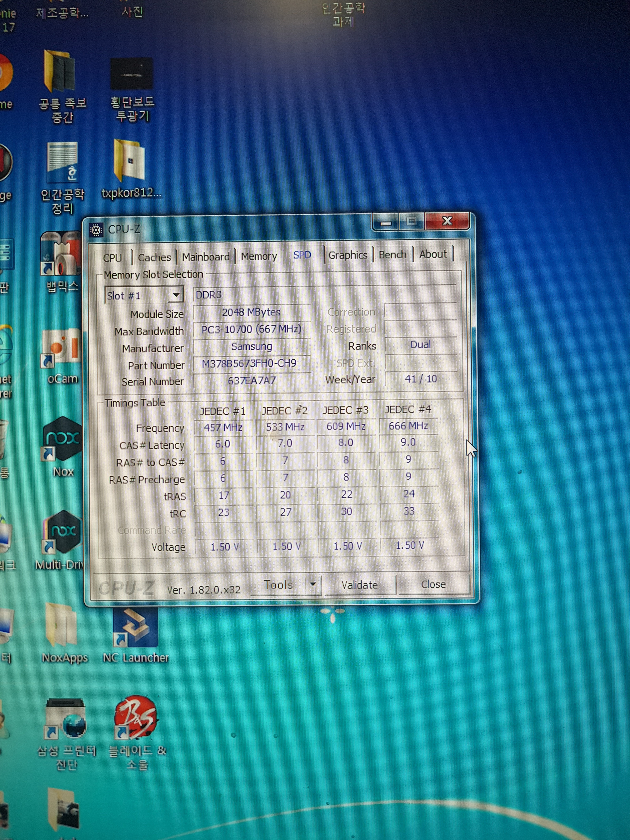The height and width of the screenshot is (840, 630).
Task: Click the JEDEC #4 tRC value 33
Action: click(x=409, y=511)
